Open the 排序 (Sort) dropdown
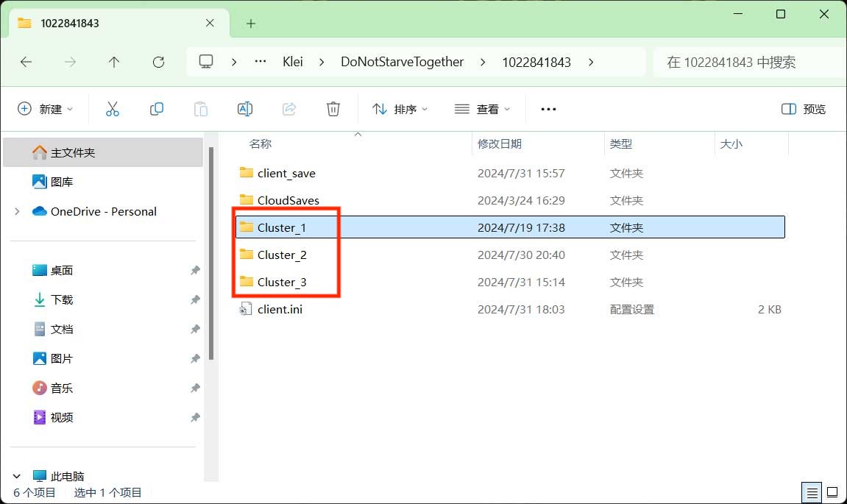The image size is (847, 504). coord(400,109)
